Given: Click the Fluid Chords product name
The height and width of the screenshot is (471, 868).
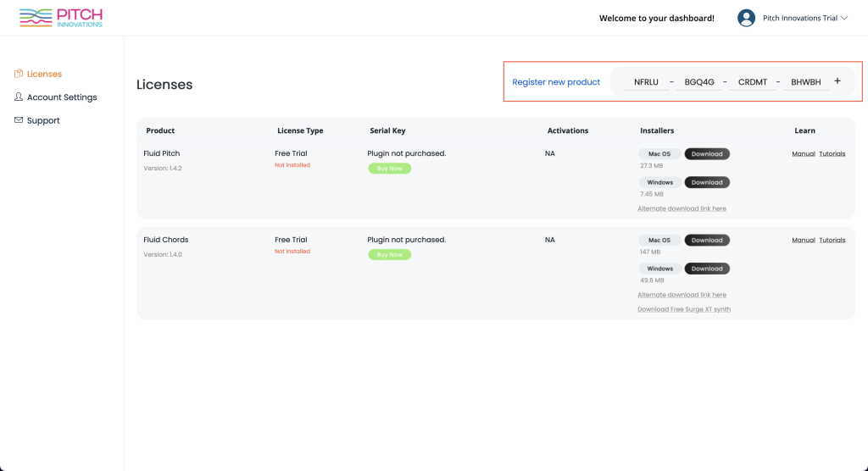Looking at the screenshot, I should coord(166,240).
